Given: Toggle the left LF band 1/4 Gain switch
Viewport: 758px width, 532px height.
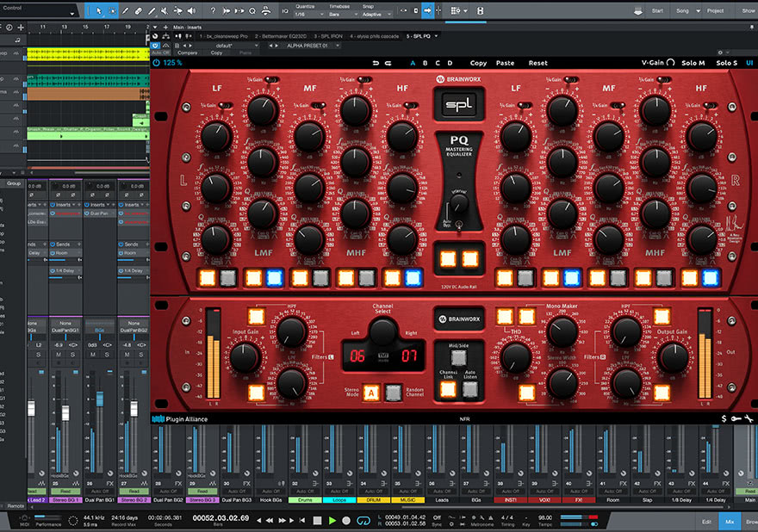Looking at the screenshot, I should (224, 105).
